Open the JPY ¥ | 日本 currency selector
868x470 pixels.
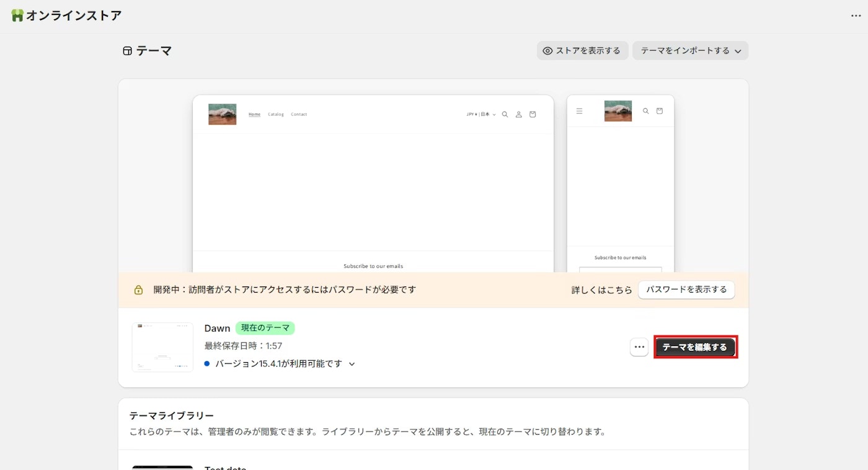[x=480, y=114]
